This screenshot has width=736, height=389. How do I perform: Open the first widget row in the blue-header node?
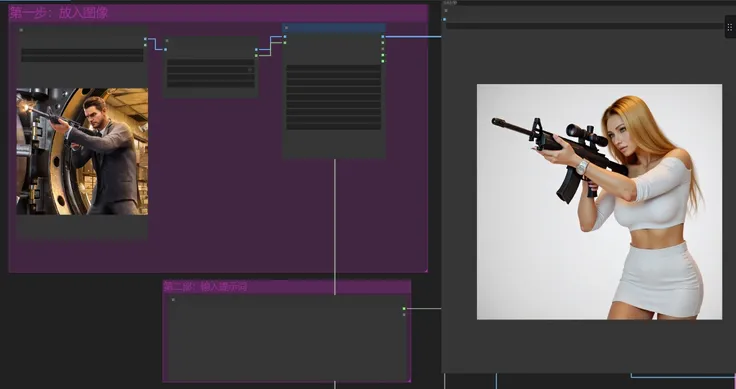pos(334,68)
